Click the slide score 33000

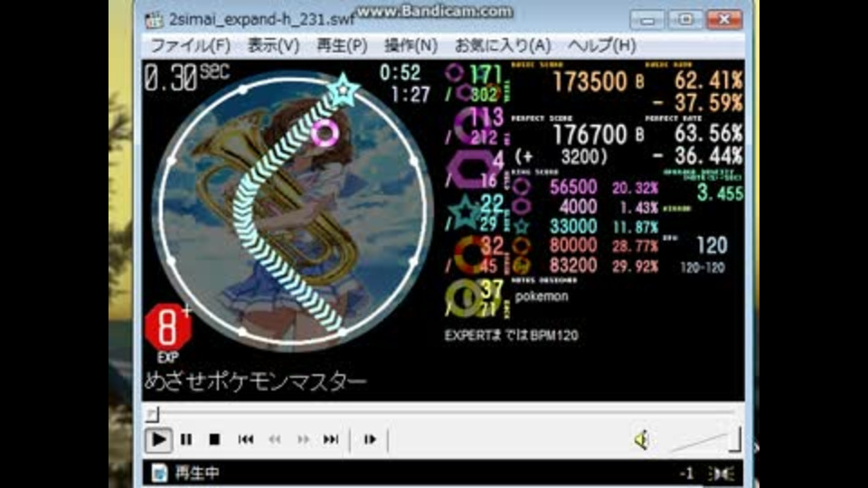(x=573, y=226)
